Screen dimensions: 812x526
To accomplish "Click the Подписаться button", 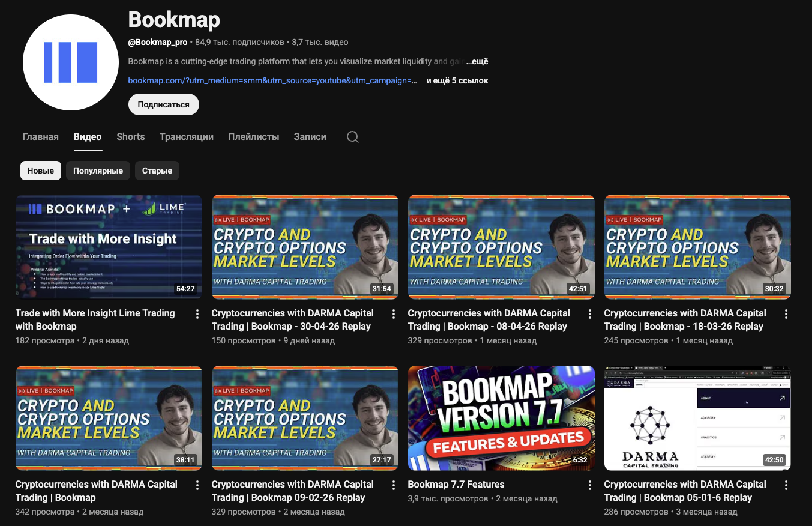I will point(164,104).
